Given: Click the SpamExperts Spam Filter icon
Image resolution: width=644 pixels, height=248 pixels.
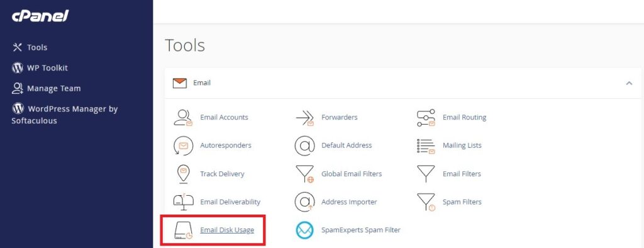Looking at the screenshot, I should (305, 230).
